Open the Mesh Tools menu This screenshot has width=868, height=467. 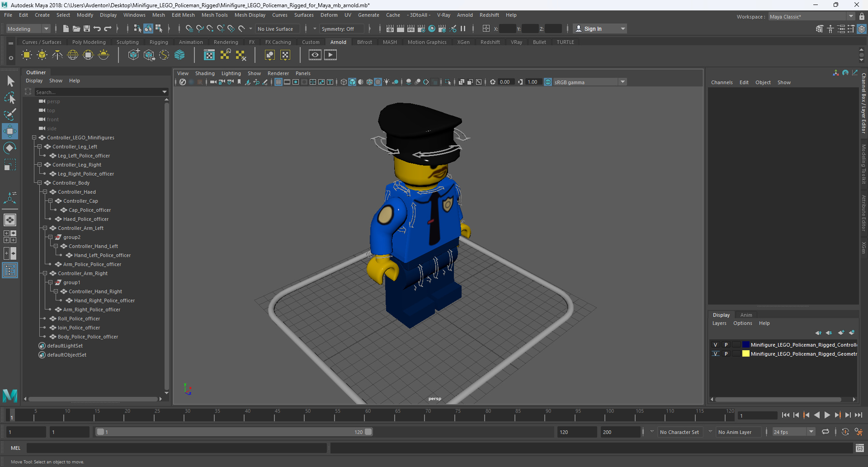214,15
